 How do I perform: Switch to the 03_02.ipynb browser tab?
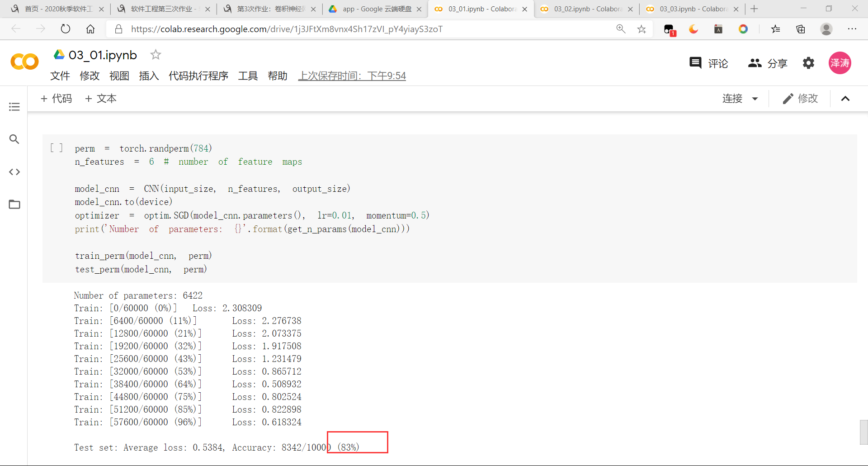coord(587,9)
